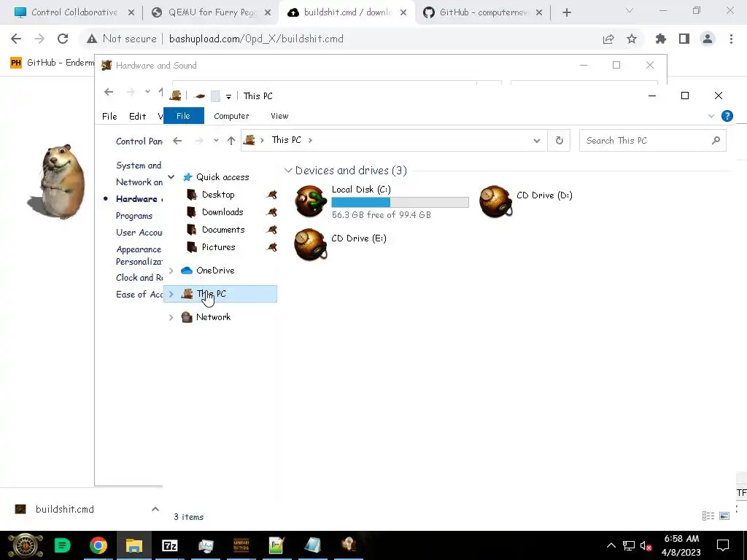
Task: Click the Chrome address bar URL
Action: pyautogui.click(x=256, y=39)
